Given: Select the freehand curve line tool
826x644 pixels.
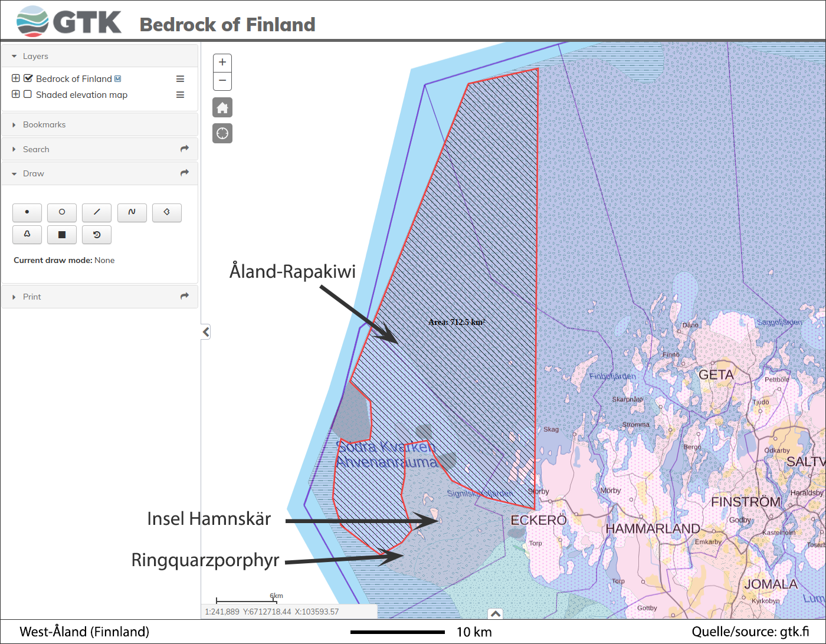Looking at the screenshot, I should pos(132,212).
